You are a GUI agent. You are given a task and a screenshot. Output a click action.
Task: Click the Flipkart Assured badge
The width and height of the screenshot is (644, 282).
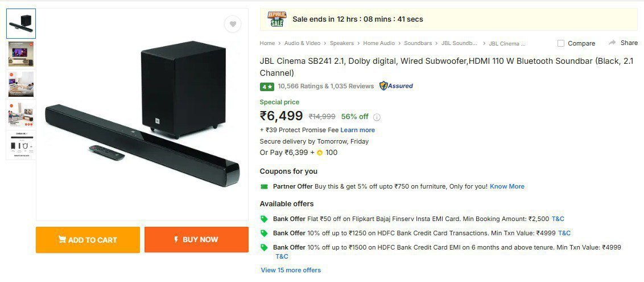coord(396,86)
